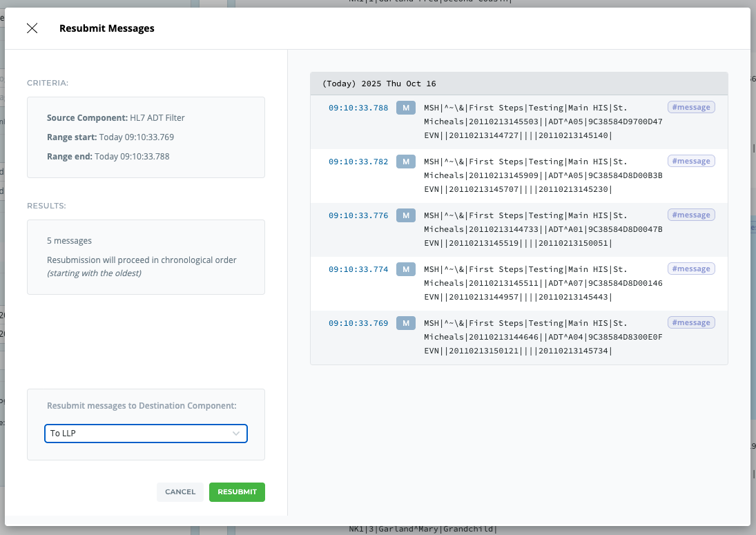Click #message tag on the ADT^A04 row

pyautogui.click(x=691, y=322)
